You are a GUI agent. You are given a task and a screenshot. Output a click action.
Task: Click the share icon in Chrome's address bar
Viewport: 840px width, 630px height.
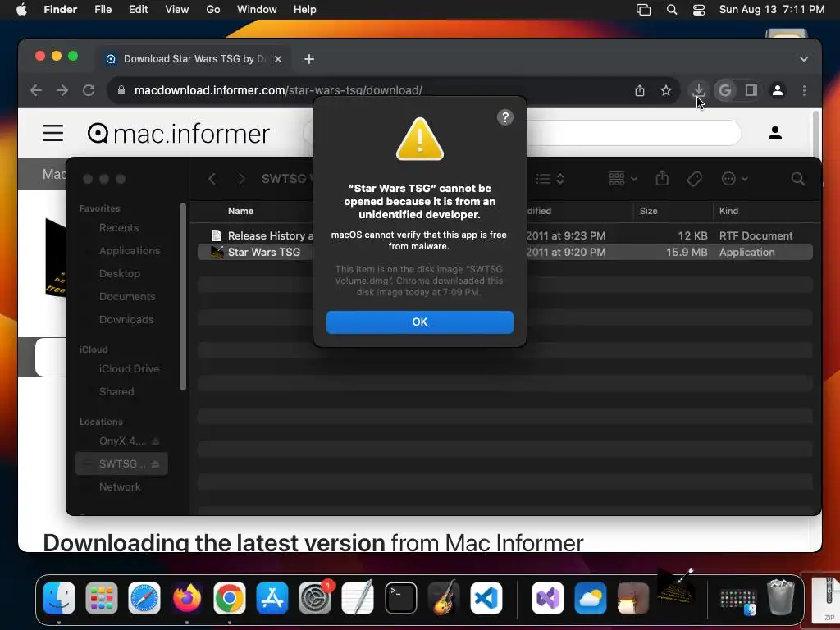(x=640, y=90)
